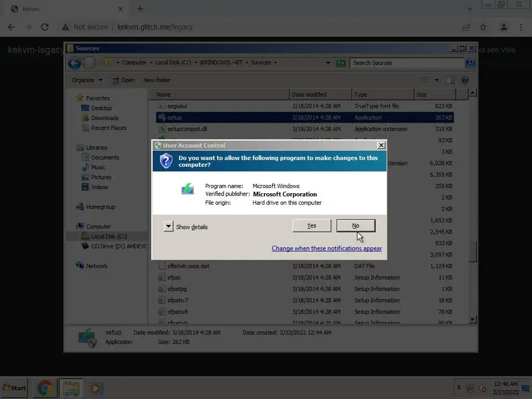Screen dimensions: 532x399
Task: Click the Favorites star in sidebar
Action: 80,98
